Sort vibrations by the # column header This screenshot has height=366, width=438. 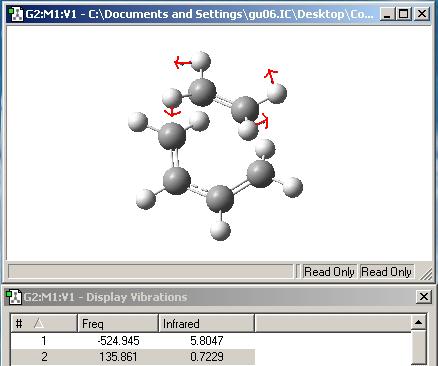[x=44, y=323]
